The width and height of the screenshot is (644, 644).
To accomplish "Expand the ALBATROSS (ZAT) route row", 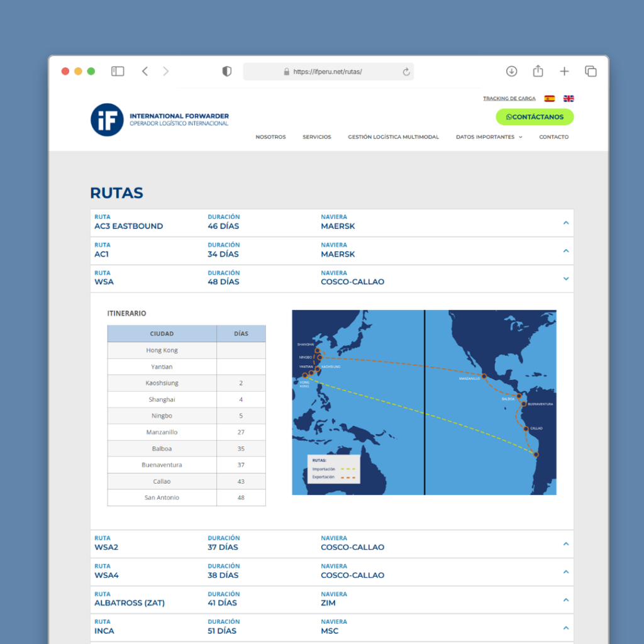I will 566,600.
